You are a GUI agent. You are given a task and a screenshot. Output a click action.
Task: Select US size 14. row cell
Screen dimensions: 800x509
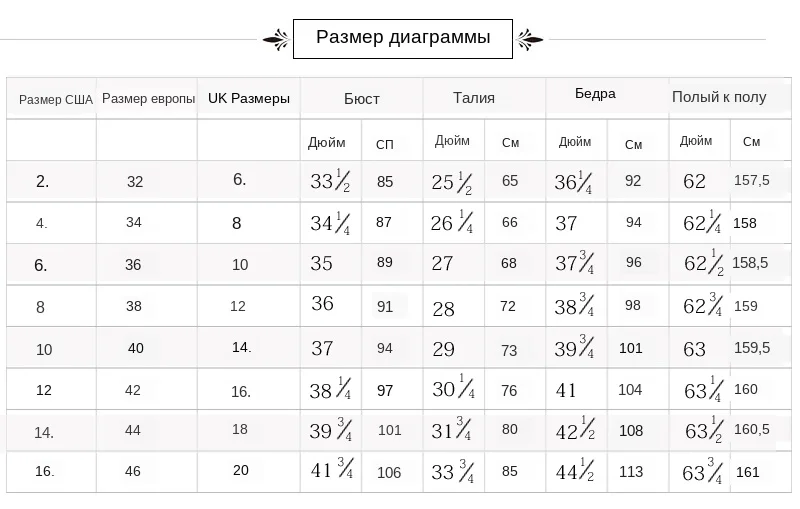point(44,433)
